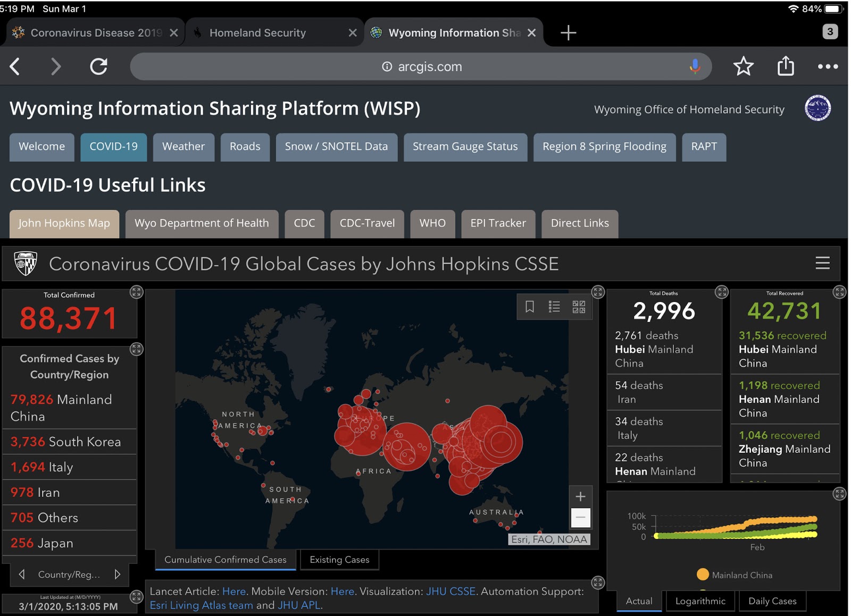Viewport: 851px width, 616px height.
Task: Open the JHU APL link
Action: 299,605
